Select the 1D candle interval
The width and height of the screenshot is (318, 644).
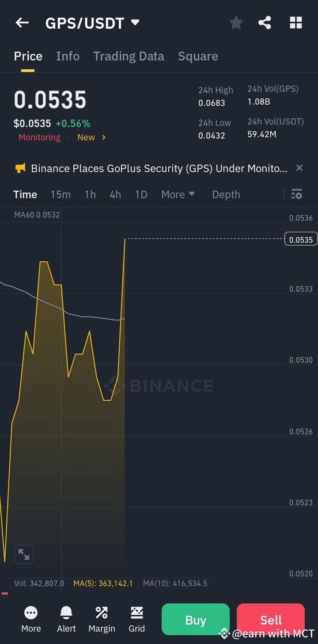tap(141, 194)
